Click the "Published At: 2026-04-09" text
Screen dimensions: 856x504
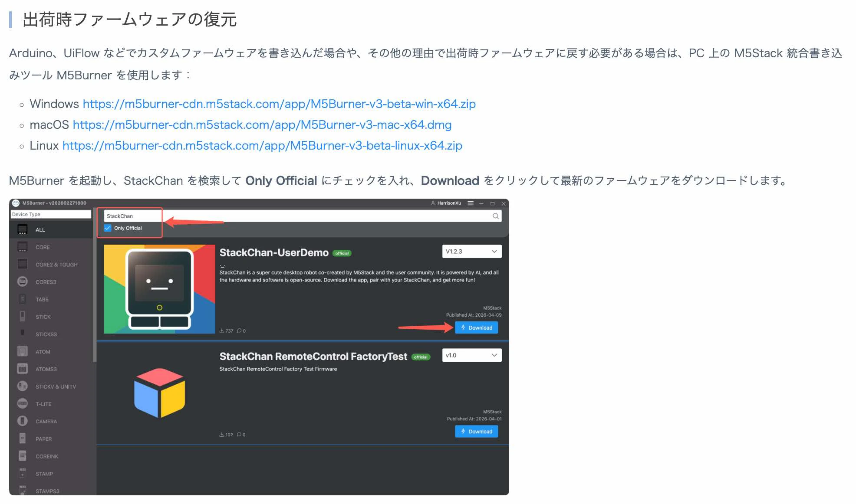tap(474, 315)
